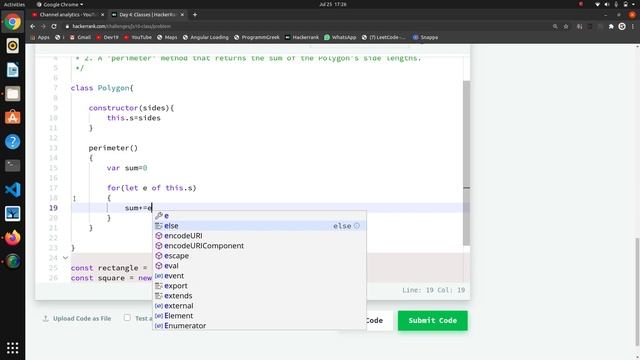The image size is (640, 360).
Task: Show the applications grid
Action: pos(12,348)
